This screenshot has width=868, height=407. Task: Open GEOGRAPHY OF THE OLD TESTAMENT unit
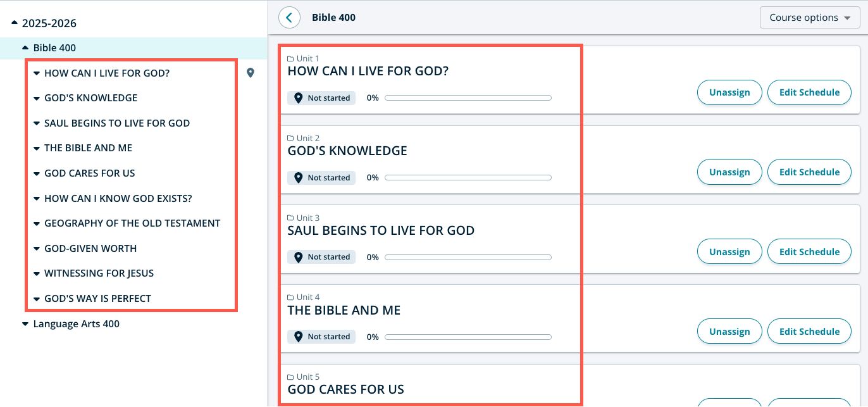point(132,223)
